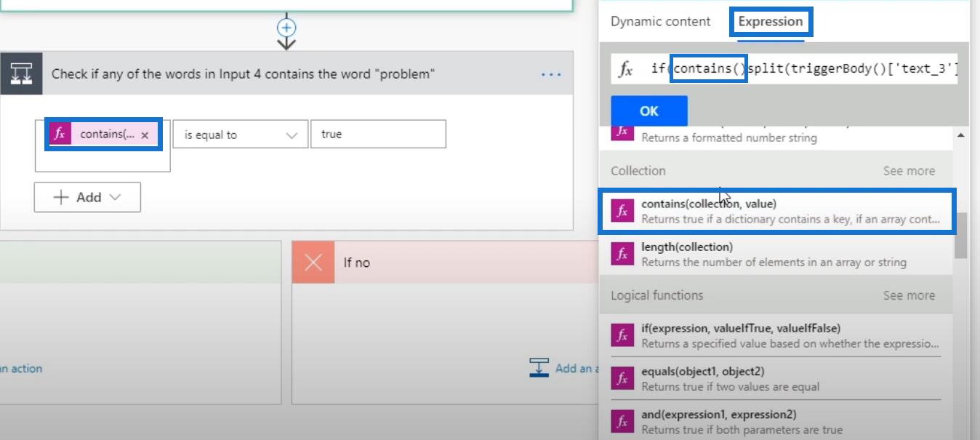Click See more next to Collection
Viewport: 980px width, 440px height.
909,171
